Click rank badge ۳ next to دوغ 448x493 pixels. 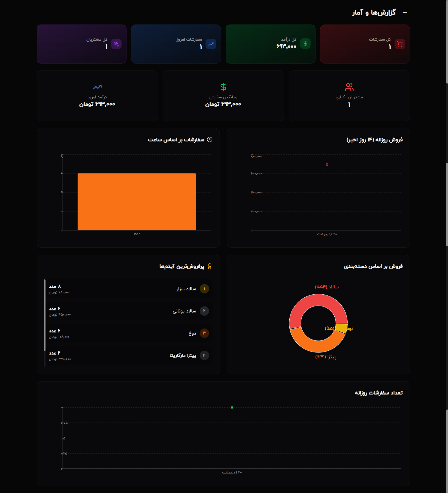click(204, 333)
